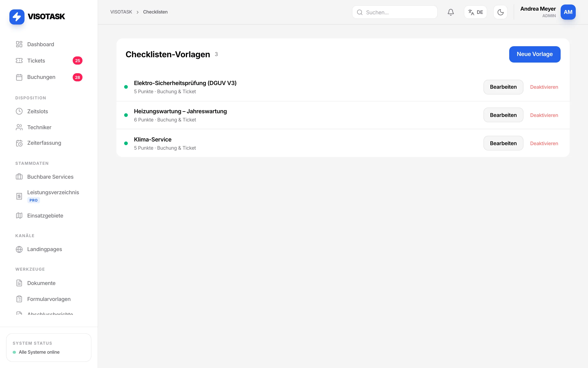Viewport: 588px width, 368px height.
Task: Click VISOTASK breadcrumb link
Action: click(x=121, y=12)
